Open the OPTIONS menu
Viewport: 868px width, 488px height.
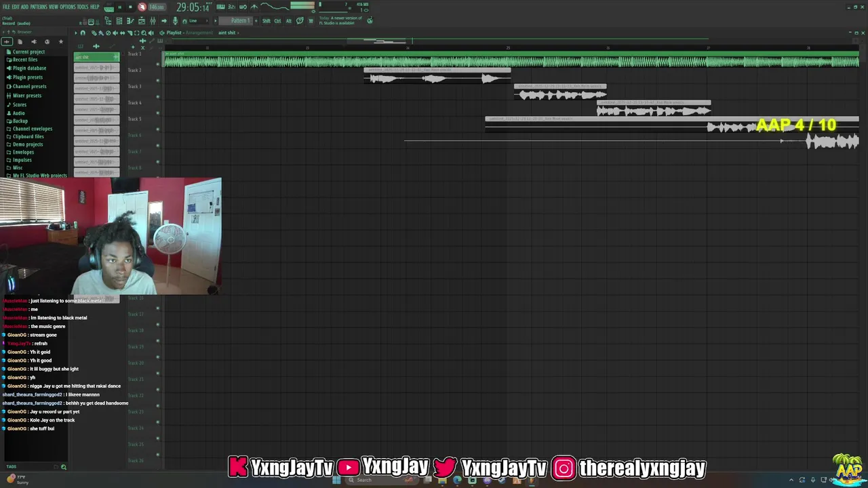(68, 7)
